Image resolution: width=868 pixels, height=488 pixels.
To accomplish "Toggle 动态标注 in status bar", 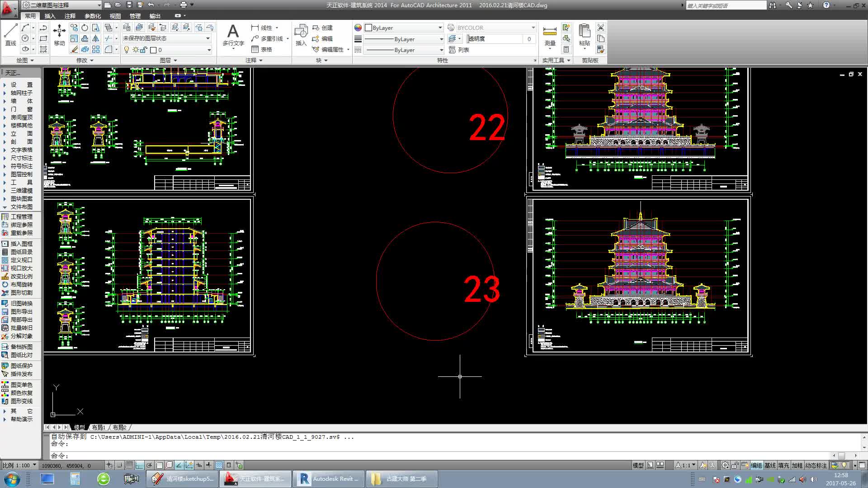I will pos(816,465).
